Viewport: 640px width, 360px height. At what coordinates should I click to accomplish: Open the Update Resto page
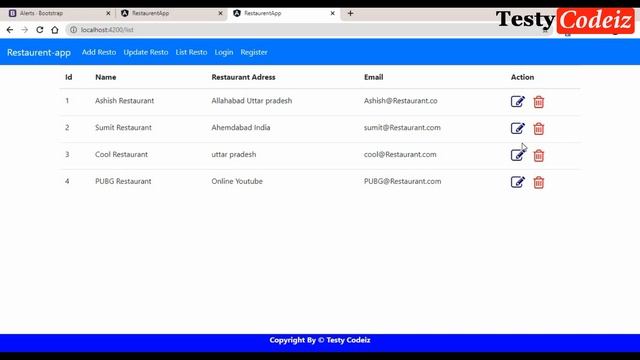click(x=146, y=52)
